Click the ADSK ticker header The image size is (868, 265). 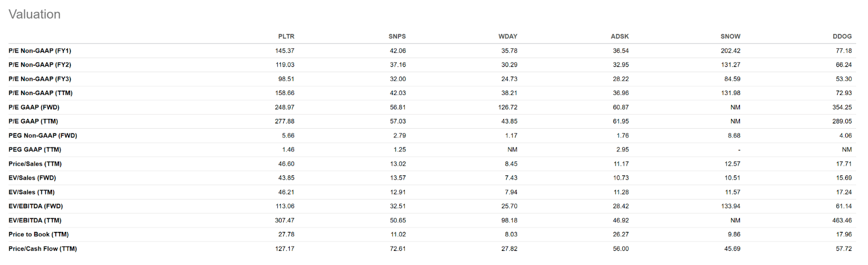click(x=620, y=36)
